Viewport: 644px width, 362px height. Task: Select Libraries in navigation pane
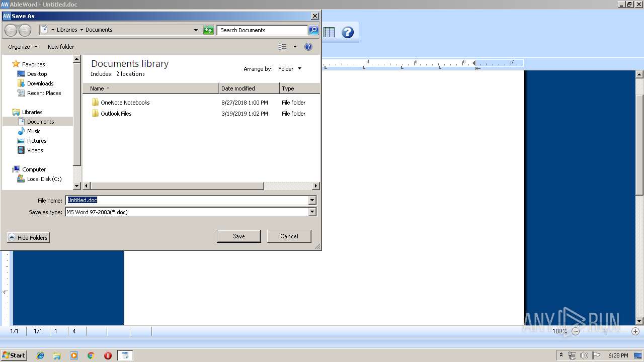pyautogui.click(x=27, y=112)
